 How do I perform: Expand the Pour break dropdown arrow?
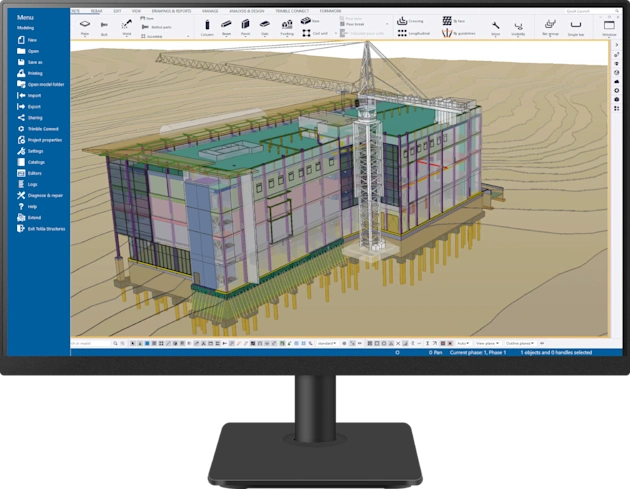coord(387,24)
